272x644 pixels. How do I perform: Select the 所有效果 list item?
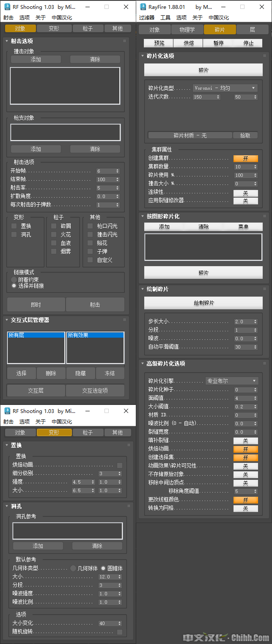pyautogui.click(x=95, y=335)
